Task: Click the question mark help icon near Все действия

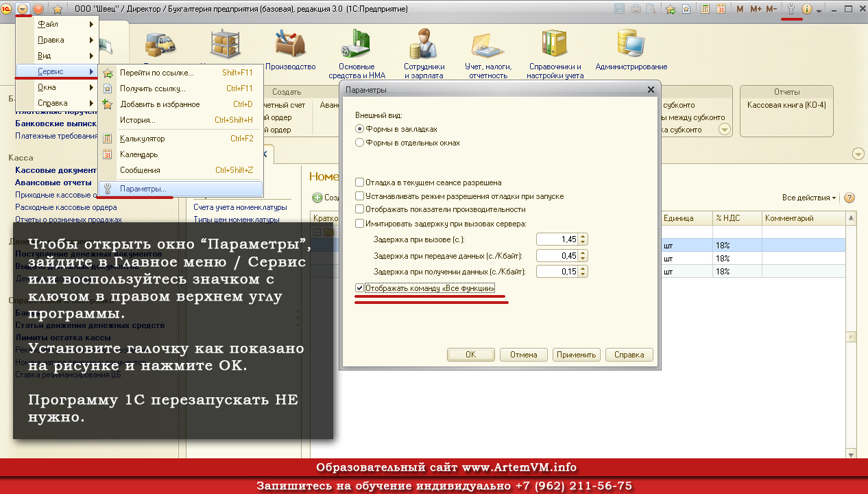Action: coord(849,198)
